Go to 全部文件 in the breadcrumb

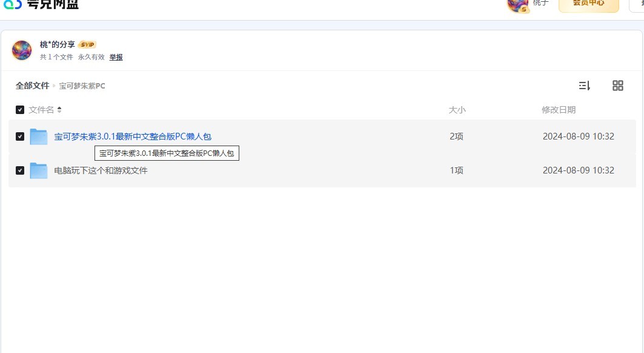point(33,86)
